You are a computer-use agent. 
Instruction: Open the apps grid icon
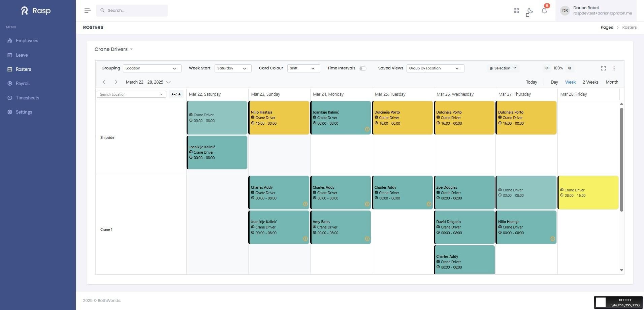tap(516, 11)
